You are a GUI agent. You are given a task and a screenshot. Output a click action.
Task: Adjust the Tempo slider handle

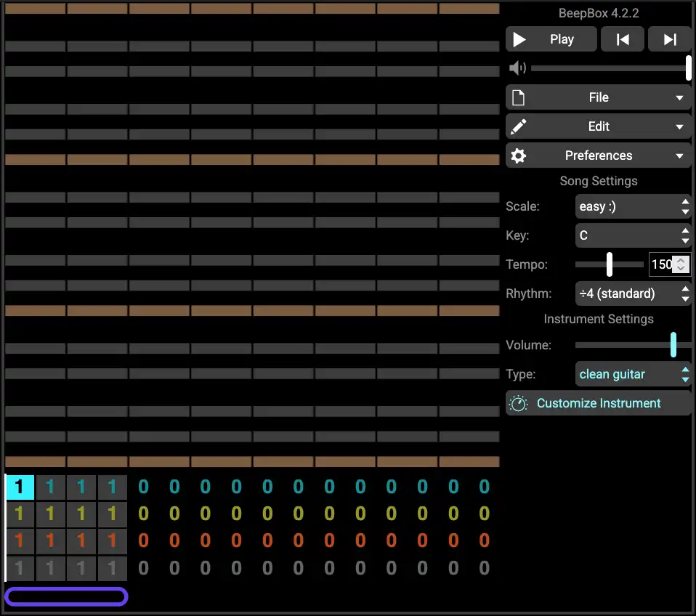610,264
